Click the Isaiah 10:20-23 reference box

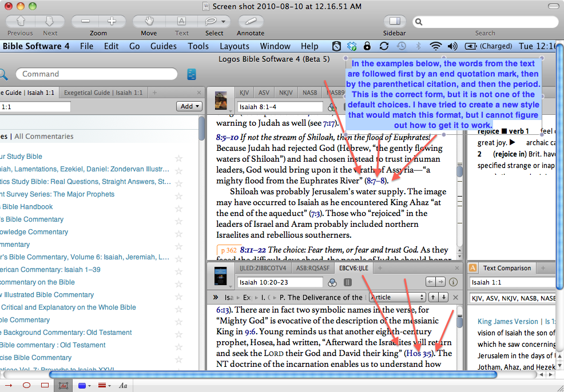(x=280, y=282)
